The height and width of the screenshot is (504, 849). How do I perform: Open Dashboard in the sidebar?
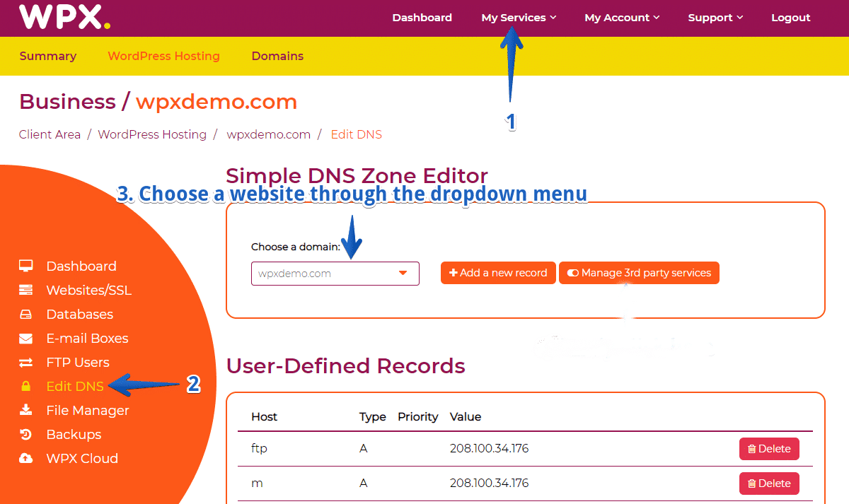81,266
